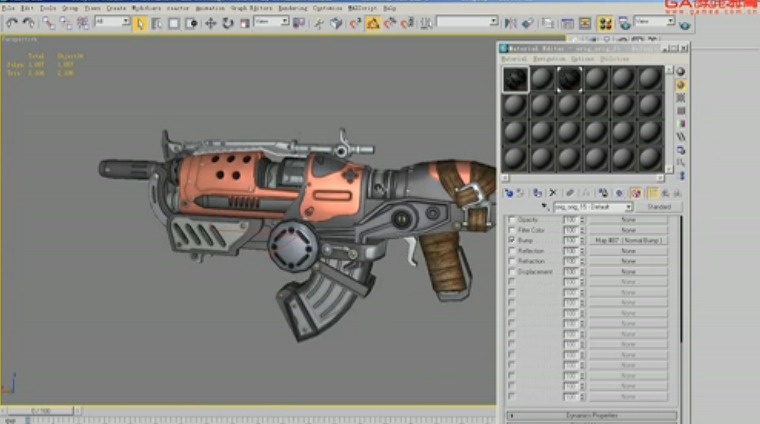
Task: Open the Tools menu
Action: pos(48,8)
